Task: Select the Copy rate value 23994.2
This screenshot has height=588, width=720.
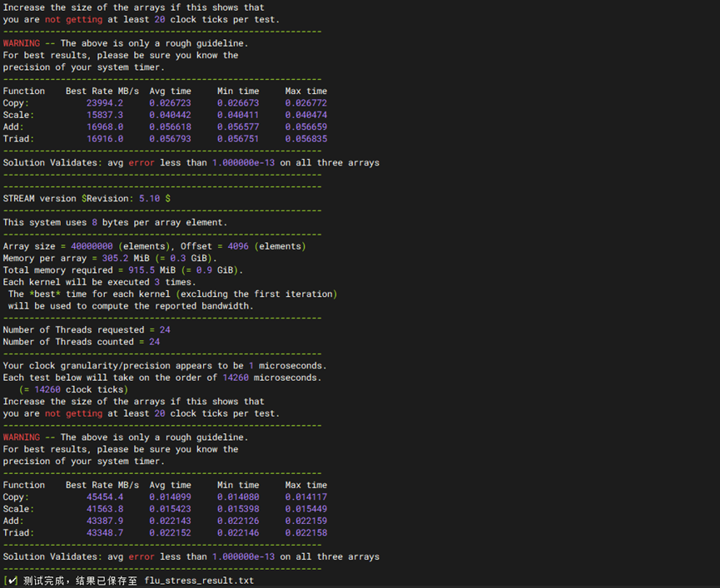Action: click(105, 103)
